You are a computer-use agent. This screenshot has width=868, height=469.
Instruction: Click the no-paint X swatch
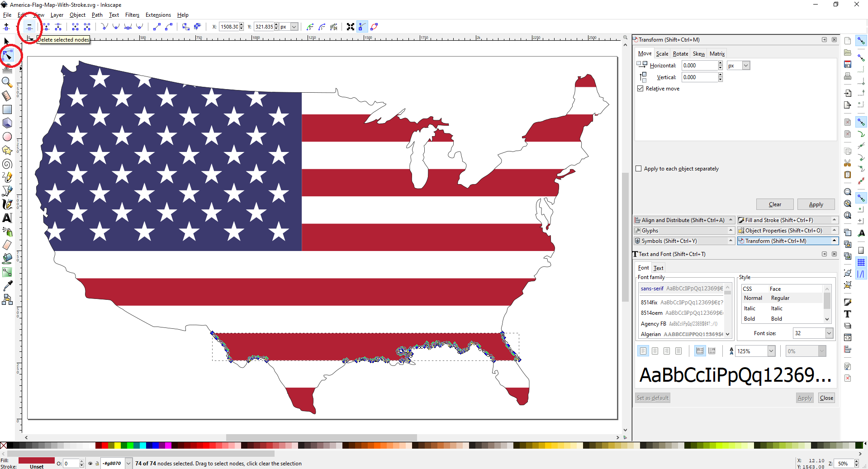(x=4, y=445)
